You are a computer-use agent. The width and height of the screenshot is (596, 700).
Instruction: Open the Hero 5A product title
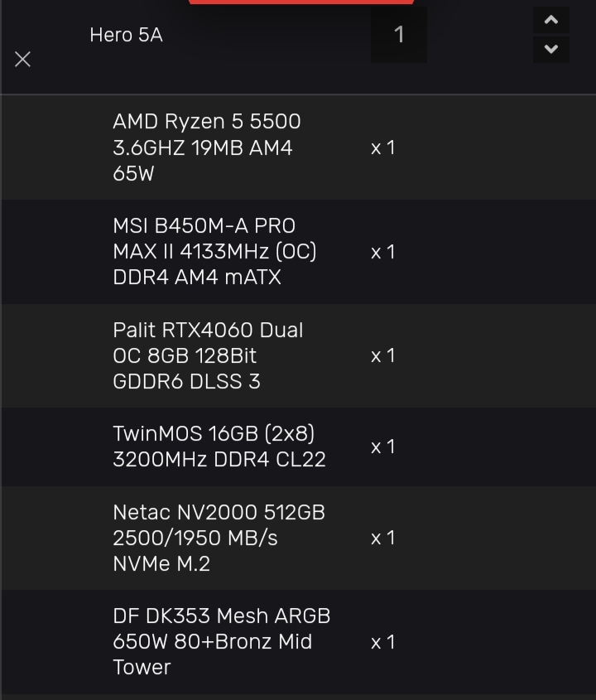click(126, 35)
